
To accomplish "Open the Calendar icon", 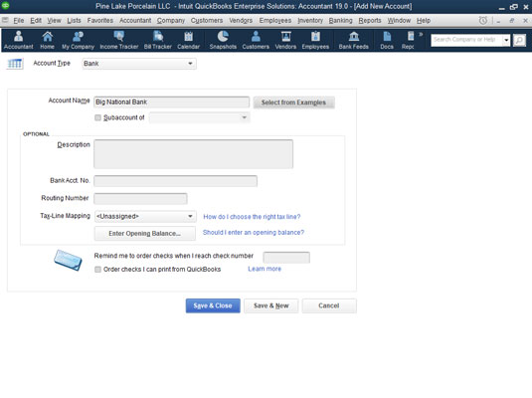I will click(188, 40).
